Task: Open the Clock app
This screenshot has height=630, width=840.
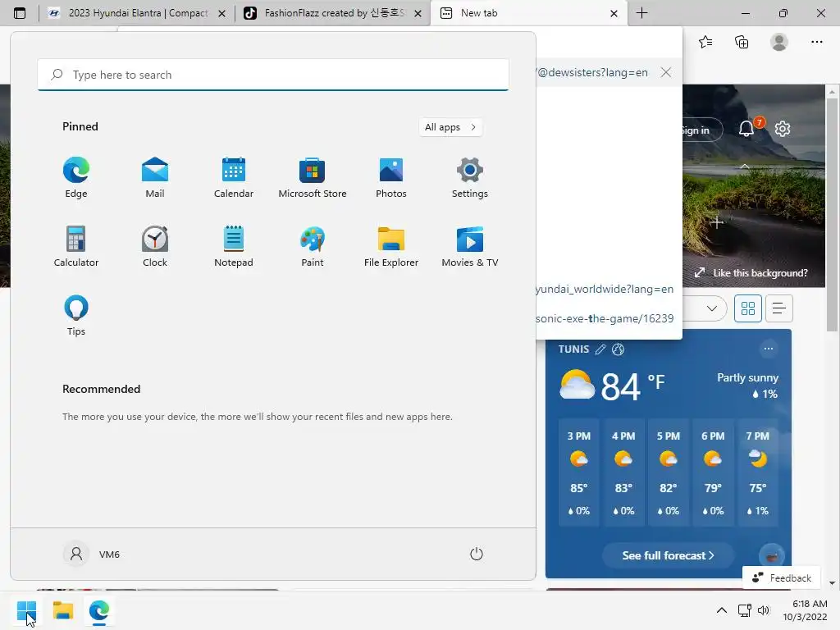Action: [155, 246]
